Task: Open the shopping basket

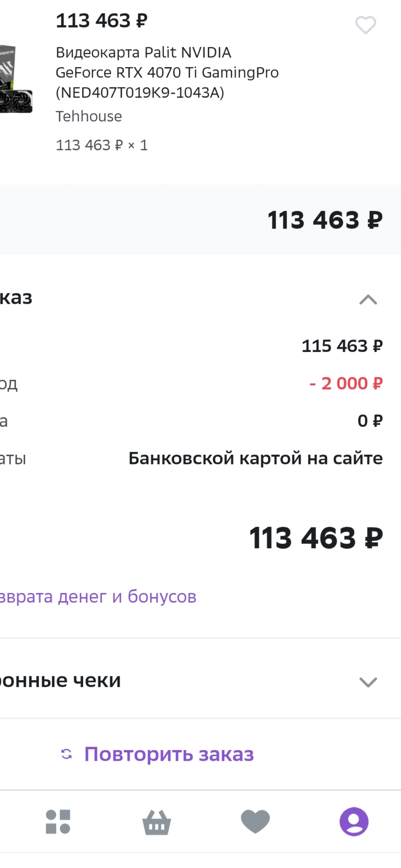Action: [x=157, y=822]
